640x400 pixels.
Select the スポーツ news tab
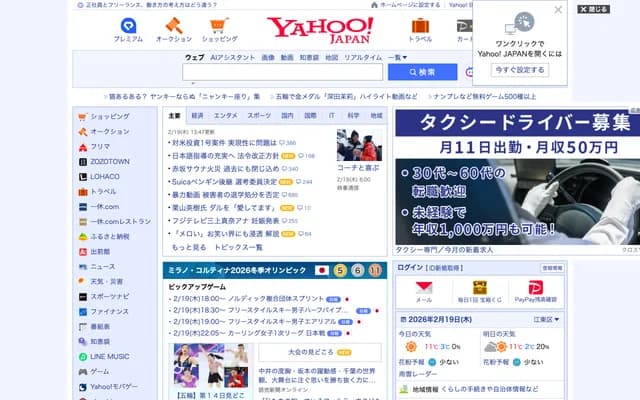[x=259, y=115]
